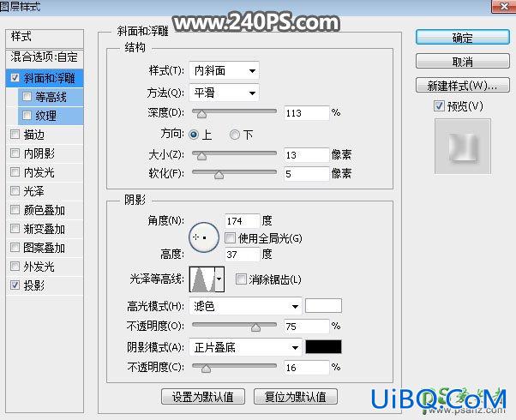The width and height of the screenshot is (516, 420).
Task: Click the 软化(F) slider handle
Action: click(219, 175)
